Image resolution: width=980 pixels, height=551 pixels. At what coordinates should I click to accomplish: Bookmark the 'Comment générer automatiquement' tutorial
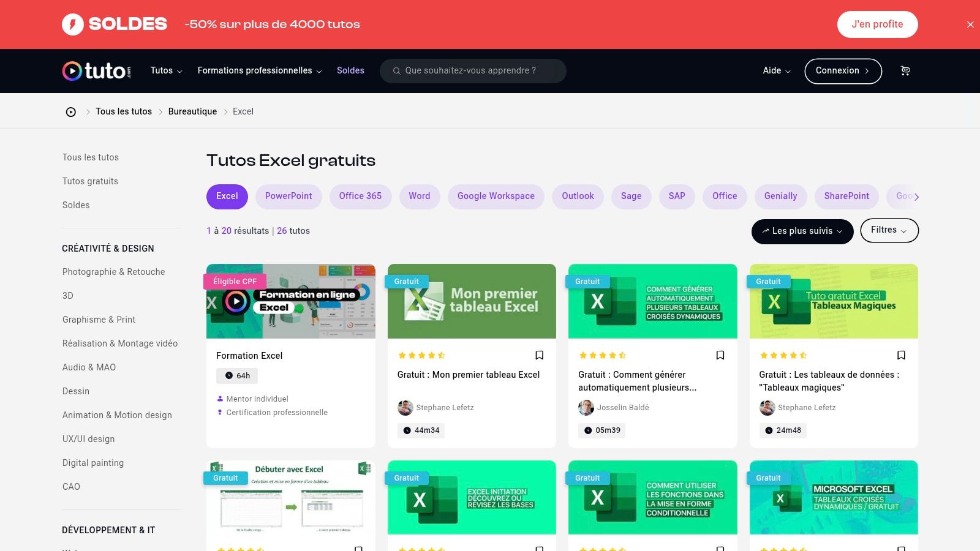point(720,355)
